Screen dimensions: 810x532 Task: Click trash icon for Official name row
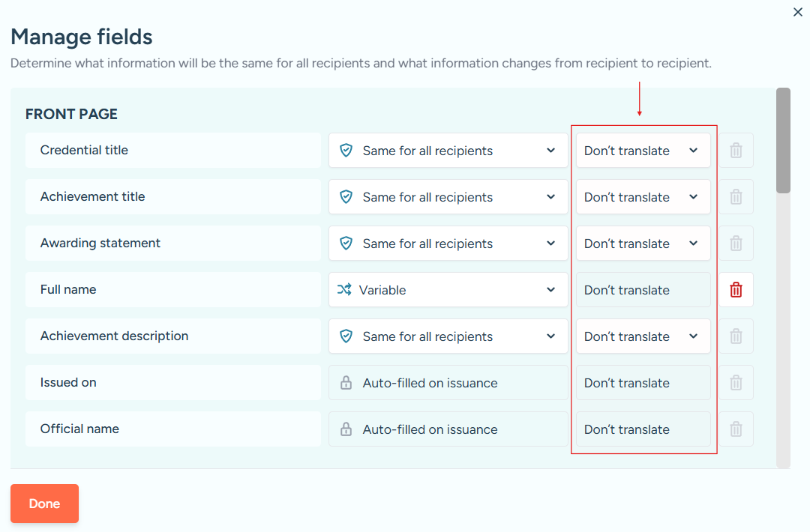coord(736,429)
